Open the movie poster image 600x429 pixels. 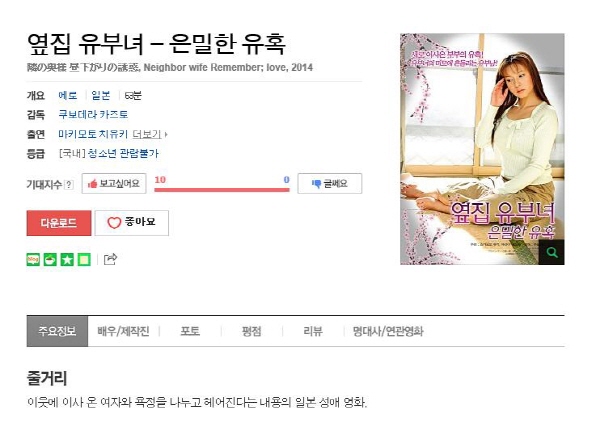pyautogui.click(x=482, y=149)
